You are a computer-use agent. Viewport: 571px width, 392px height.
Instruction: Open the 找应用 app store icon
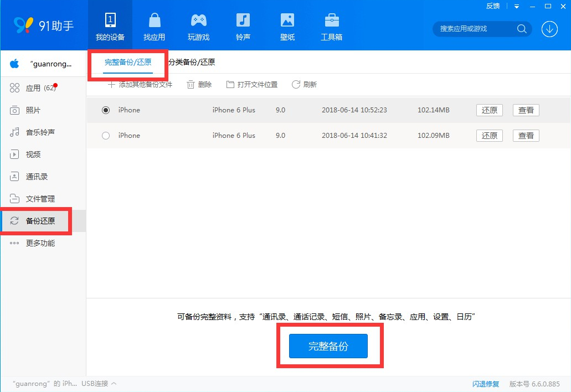tap(154, 21)
